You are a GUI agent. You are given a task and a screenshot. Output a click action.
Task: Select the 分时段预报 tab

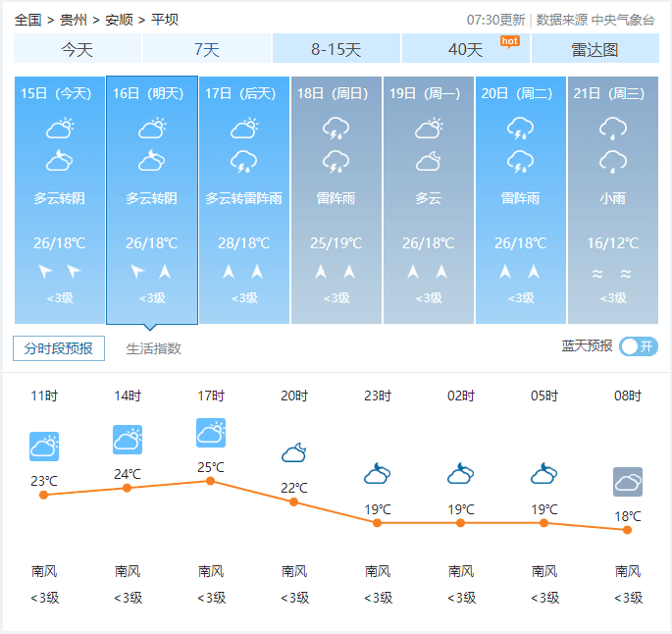click(x=59, y=348)
